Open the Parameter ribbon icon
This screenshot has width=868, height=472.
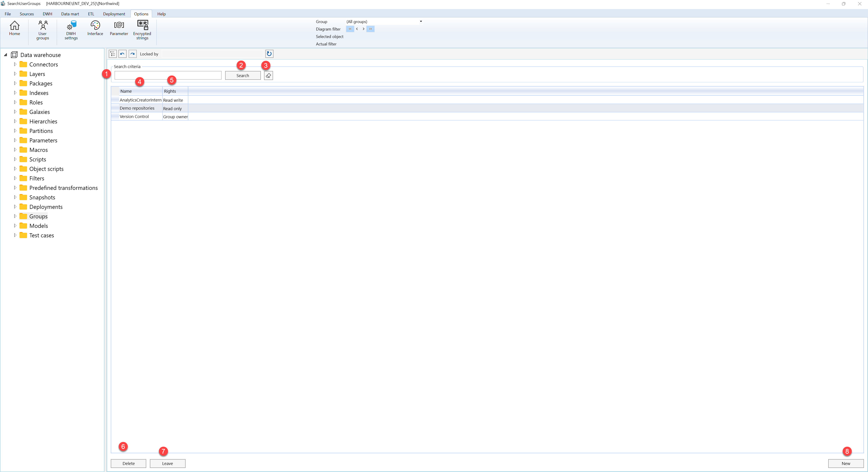coord(119,28)
